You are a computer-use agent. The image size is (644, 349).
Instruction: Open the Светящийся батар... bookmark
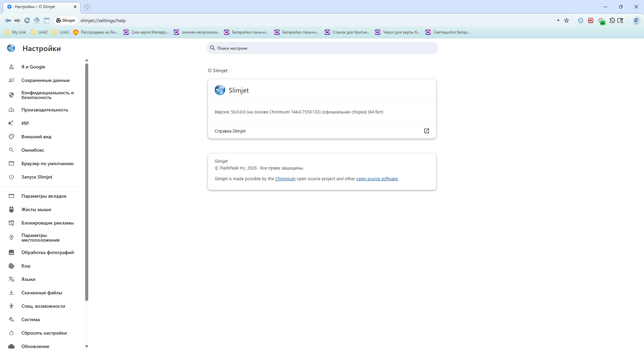point(448,32)
